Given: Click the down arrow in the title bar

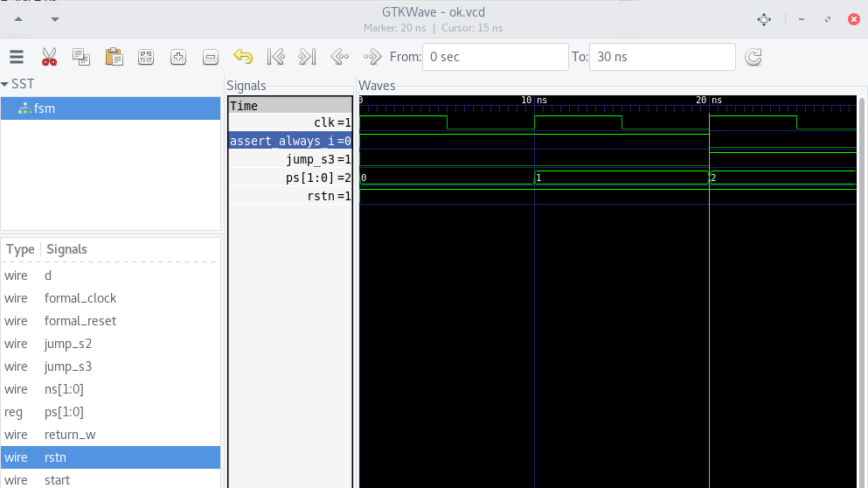Looking at the screenshot, I should [x=55, y=19].
